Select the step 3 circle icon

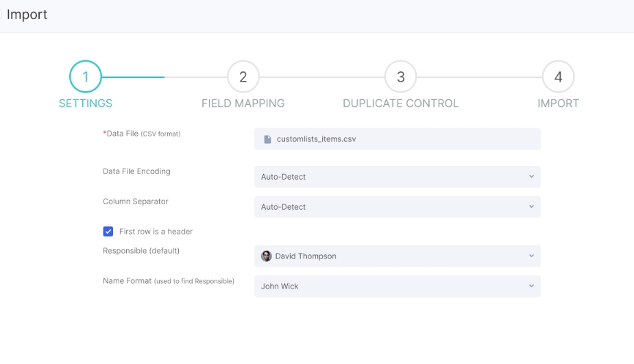pos(401,77)
